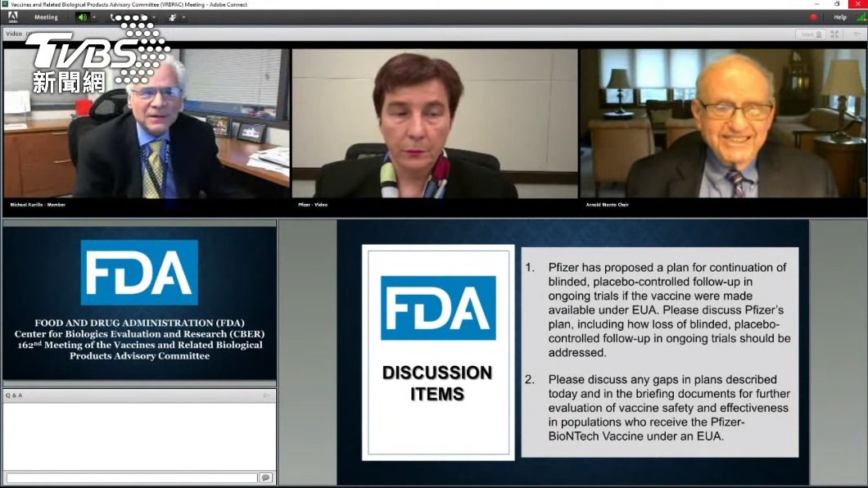Click the 'Michael Kurilla - Member' name label
The width and height of the screenshot is (868, 488).
[38, 205]
